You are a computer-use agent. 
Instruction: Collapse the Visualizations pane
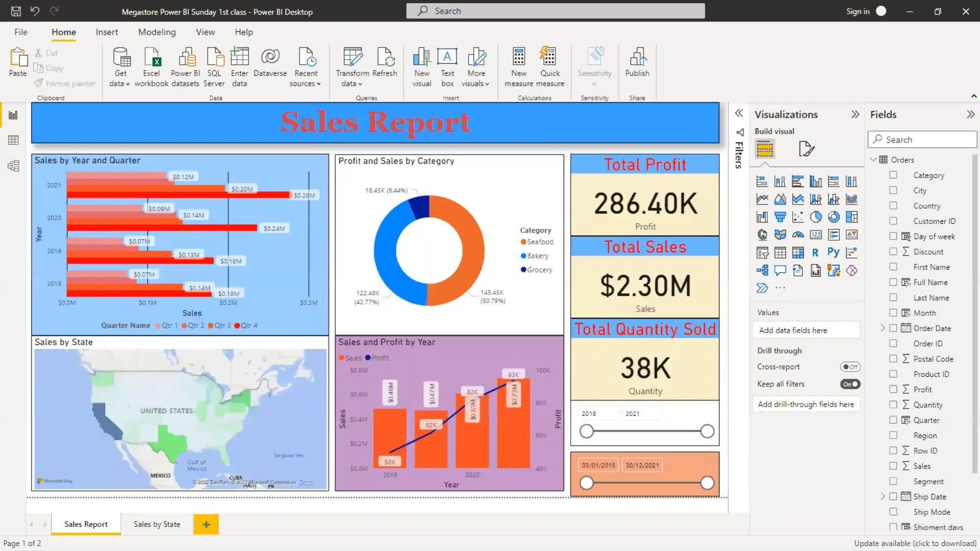pos(855,114)
